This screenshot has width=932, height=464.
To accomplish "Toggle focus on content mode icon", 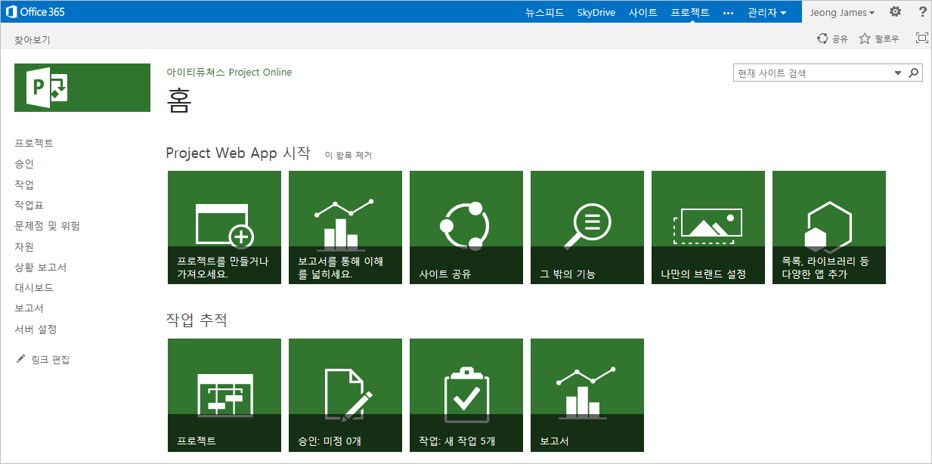I will point(921,38).
